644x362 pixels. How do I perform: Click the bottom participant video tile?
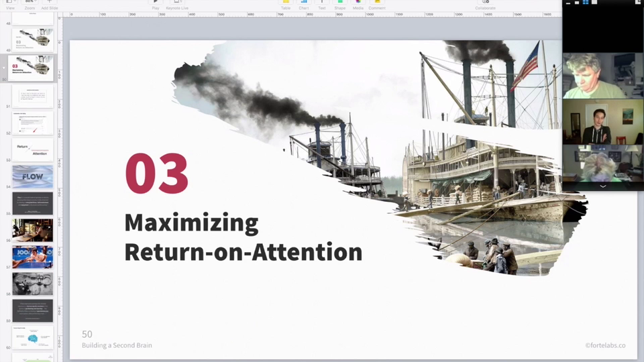pos(603,164)
